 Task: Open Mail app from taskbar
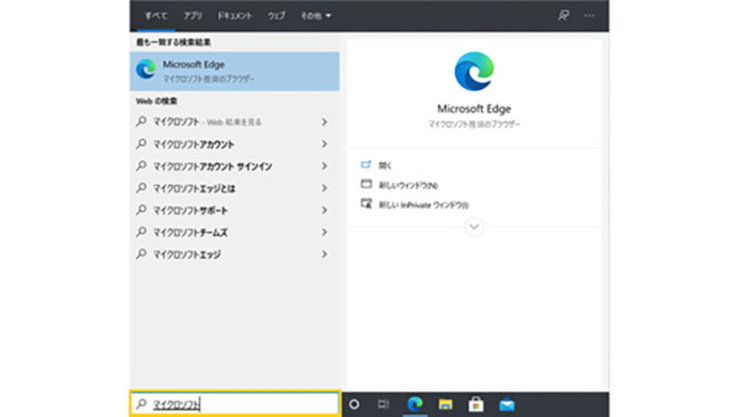[507, 405]
